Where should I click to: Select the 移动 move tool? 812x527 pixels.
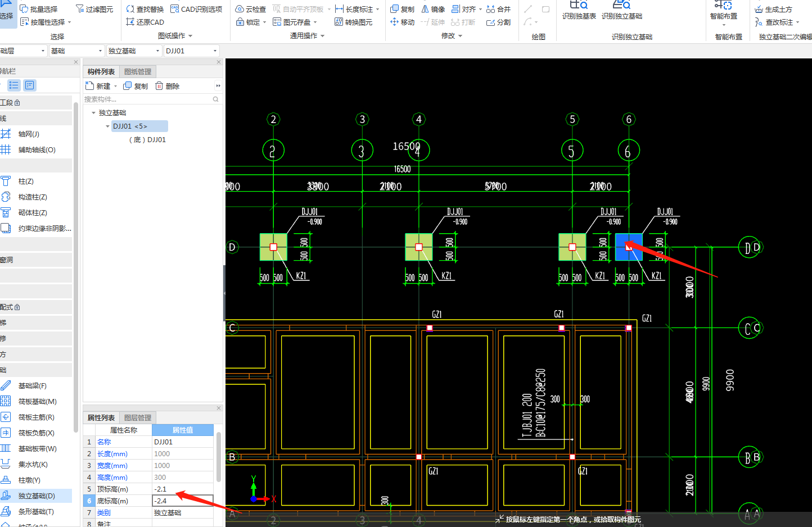tap(403, 22)
